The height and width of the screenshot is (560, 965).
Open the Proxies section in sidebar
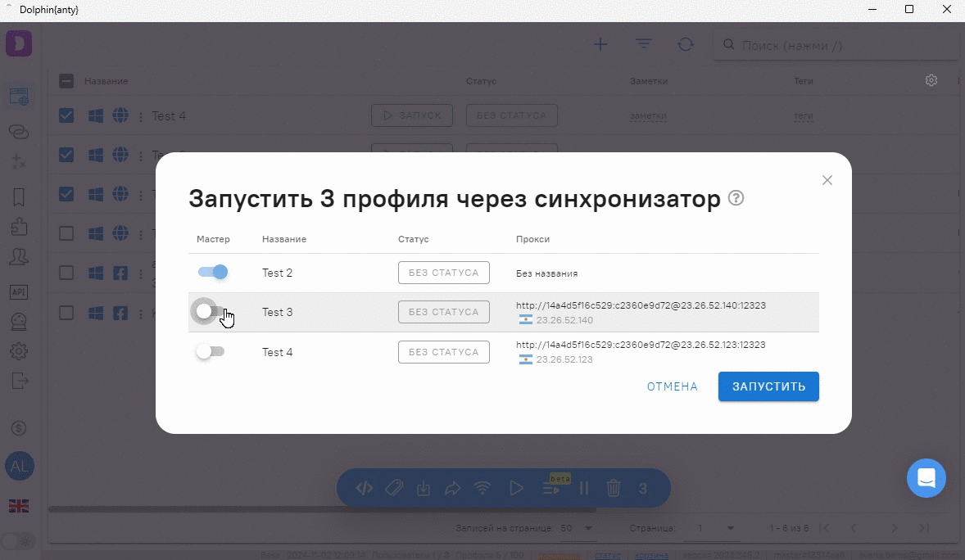(19, 131)
